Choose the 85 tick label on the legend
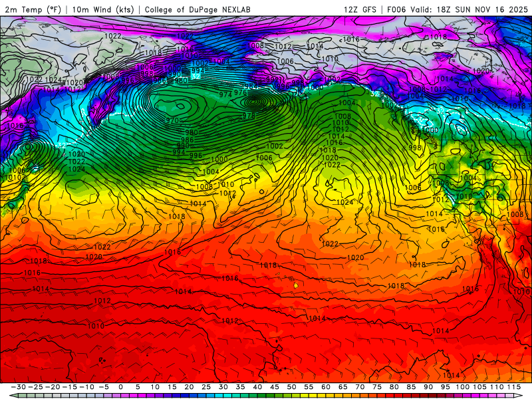Viewport: 532px width, 399px height. tap(411, 387)
